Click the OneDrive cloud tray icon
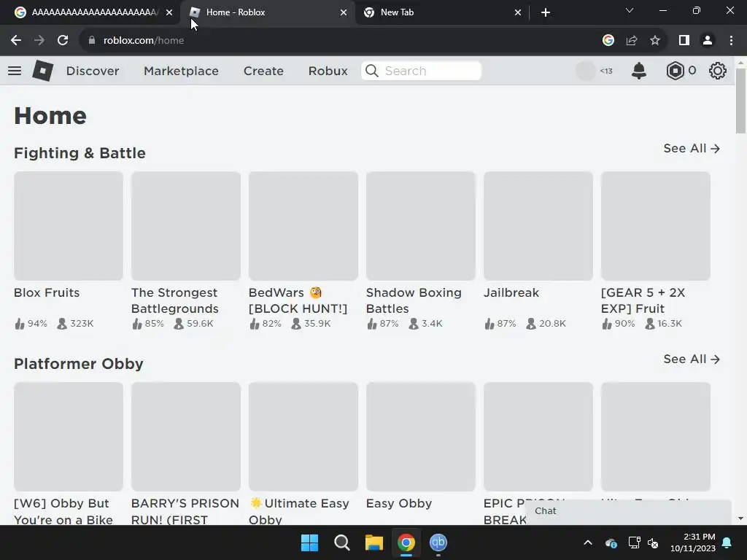 (611, 542)
